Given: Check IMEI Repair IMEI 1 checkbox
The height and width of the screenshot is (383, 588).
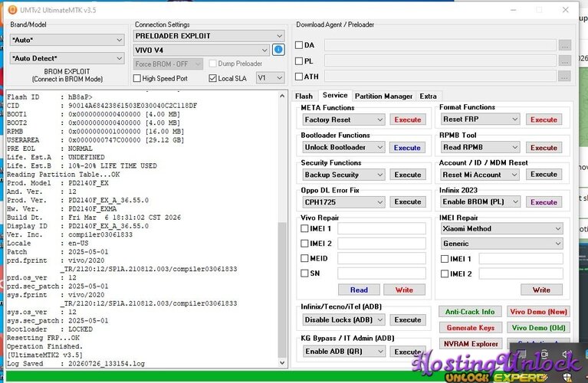Looking at the screenshot, I should click(x=445, y=259).
